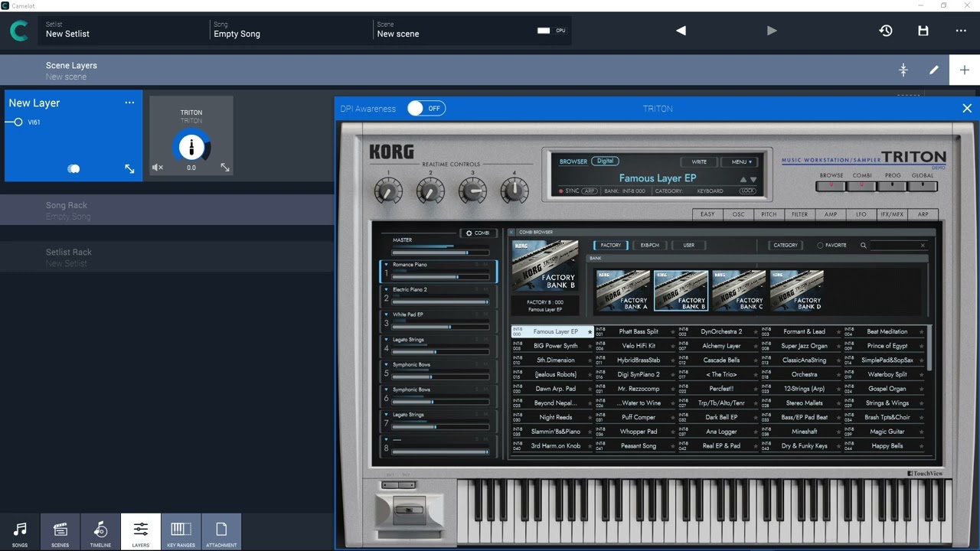Go to previous scene arrow

tap(681, 31)
